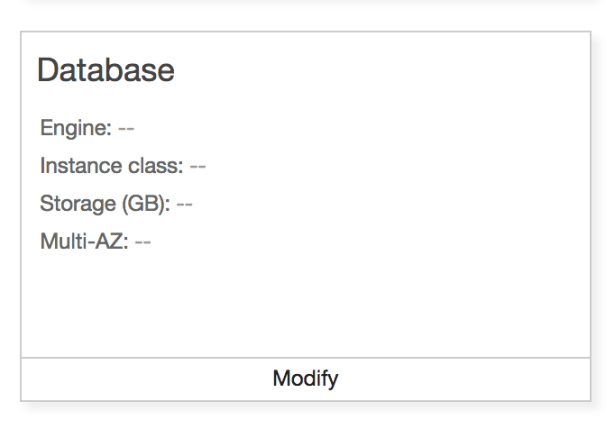Click the word class in Instance class

[153, 166]
